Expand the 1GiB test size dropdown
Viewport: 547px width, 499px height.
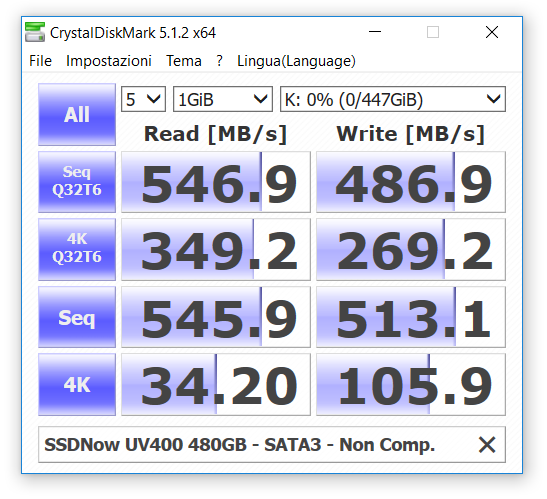(223, 99)
